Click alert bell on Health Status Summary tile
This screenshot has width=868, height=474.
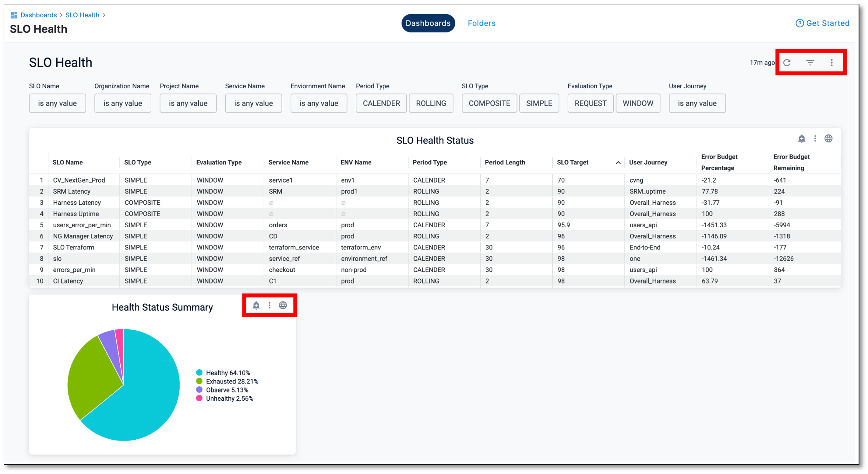(256, 305)
